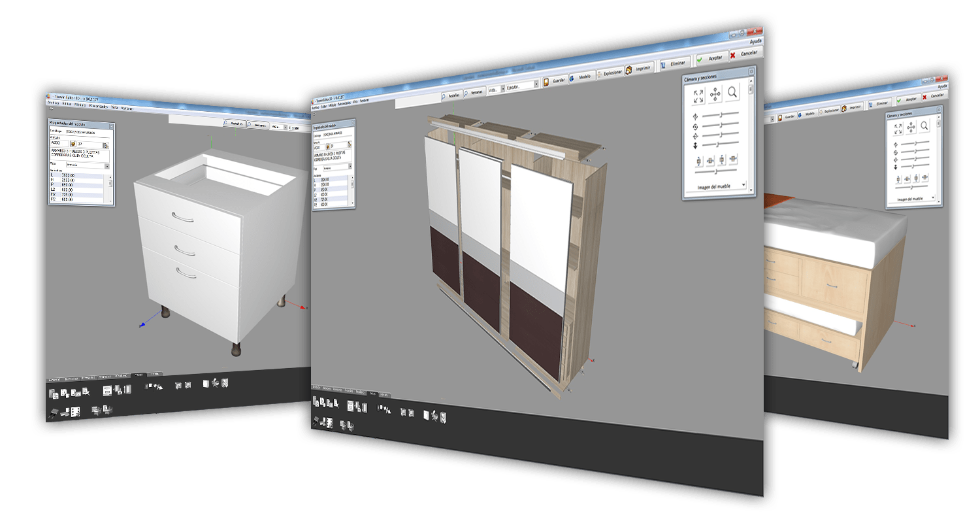The width and height of the screenshot is (980, 523).
Task: Click variables scrollbar in left Propiedades panel
Action: [110, 188]
